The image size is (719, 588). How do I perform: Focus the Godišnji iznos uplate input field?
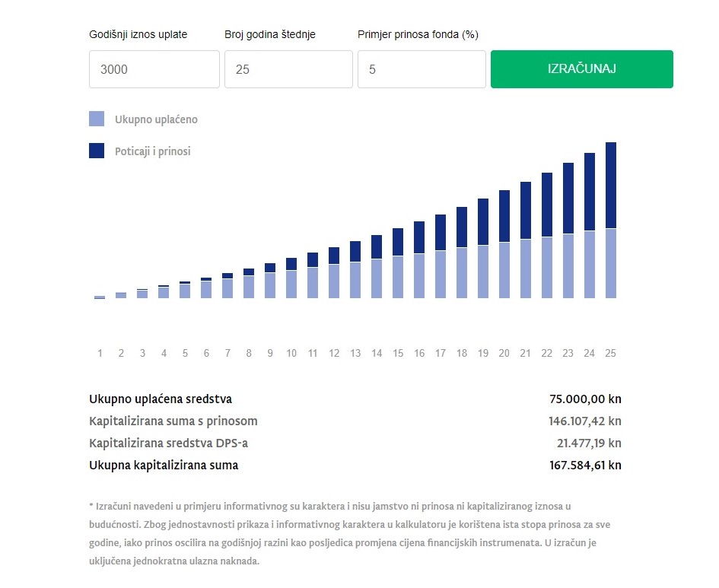pos(154,69)
